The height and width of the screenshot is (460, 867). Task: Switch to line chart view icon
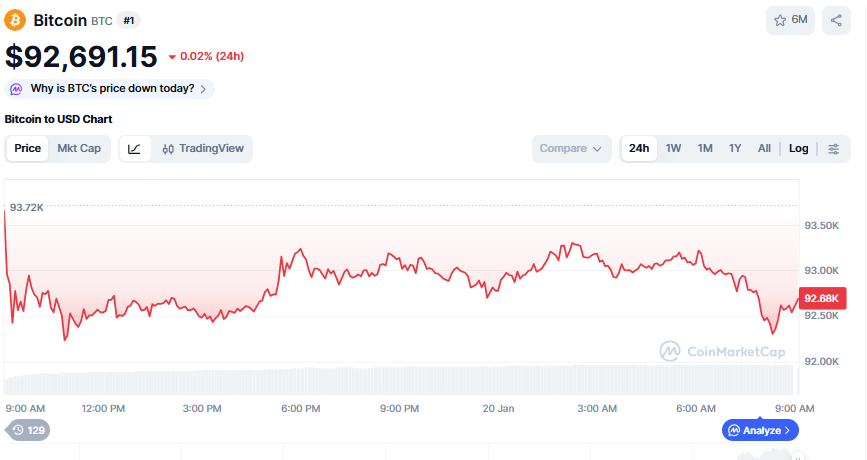135,149
